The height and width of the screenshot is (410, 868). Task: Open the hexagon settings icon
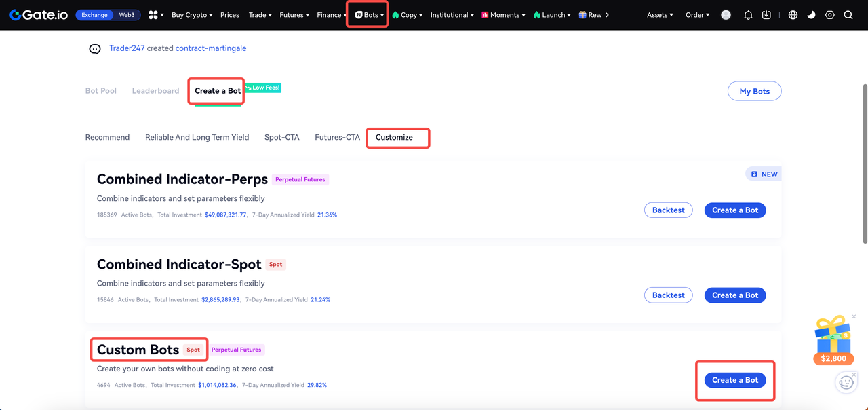829,15
